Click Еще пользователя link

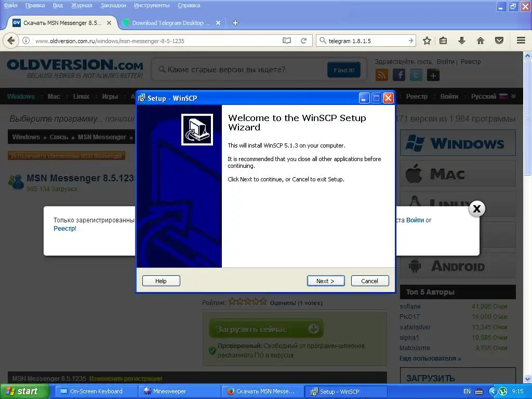[x=430, y=358]
